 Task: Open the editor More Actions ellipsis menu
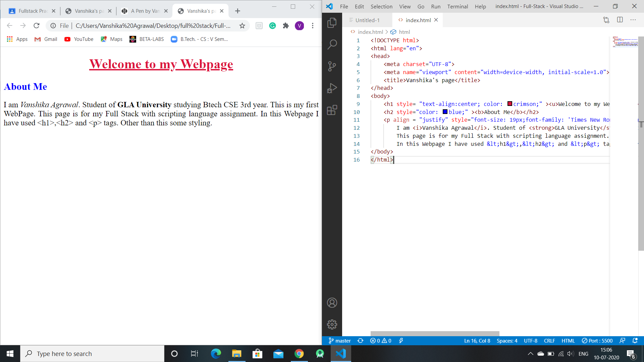(633, 20)
